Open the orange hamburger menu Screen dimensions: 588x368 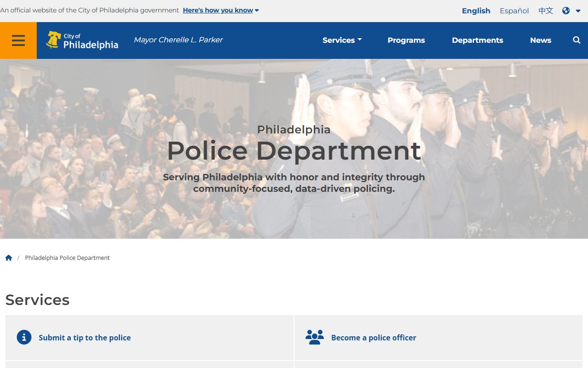coord(18,40)
